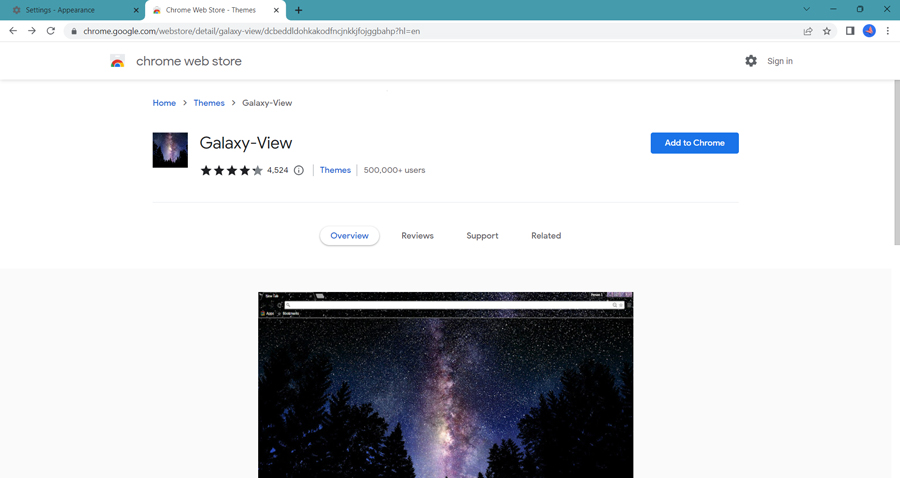Image resolution: width=900 pixels, height=478 pixels.
Task: Open tab search dropdown arrow
Action: coord(806,9)
